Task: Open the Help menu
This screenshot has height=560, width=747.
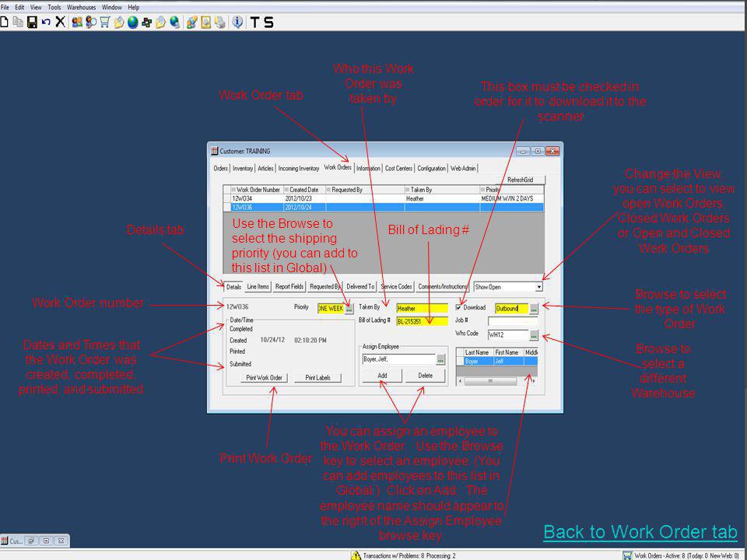Action: click(x=133, y=7)
